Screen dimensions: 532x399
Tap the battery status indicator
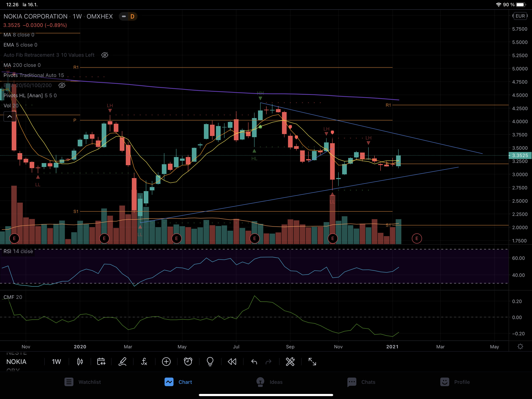(x=521, y=4)
